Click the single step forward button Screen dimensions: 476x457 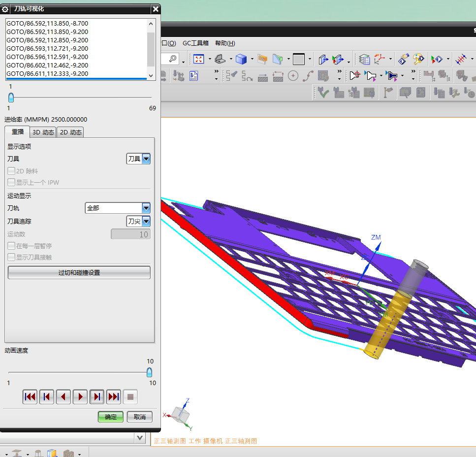97,396
